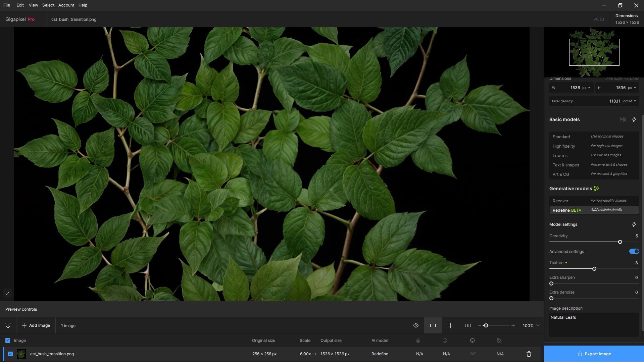Click the Basic models auto lightning icon
This screenshot has height=362, width=644.
634,119
